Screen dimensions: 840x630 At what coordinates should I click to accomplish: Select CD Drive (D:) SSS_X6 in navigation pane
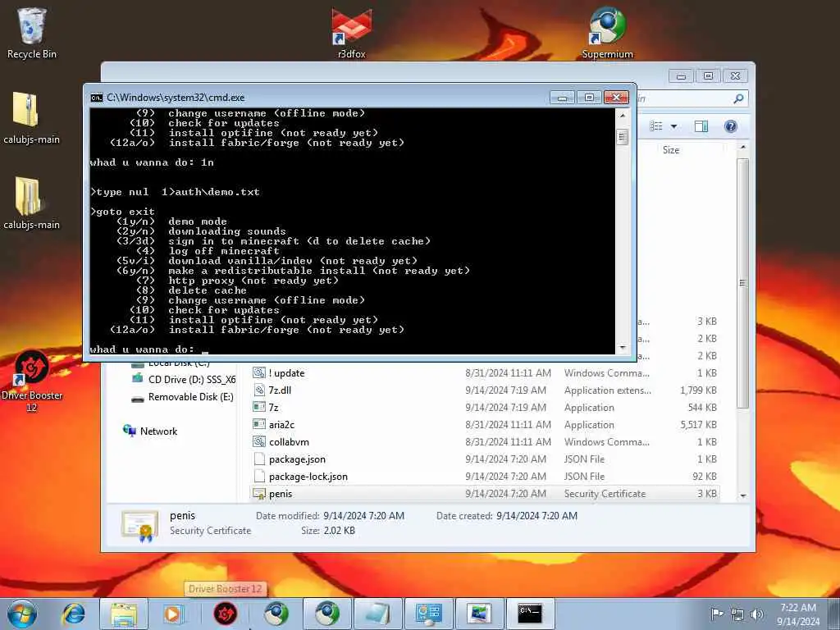click(184, 379)
